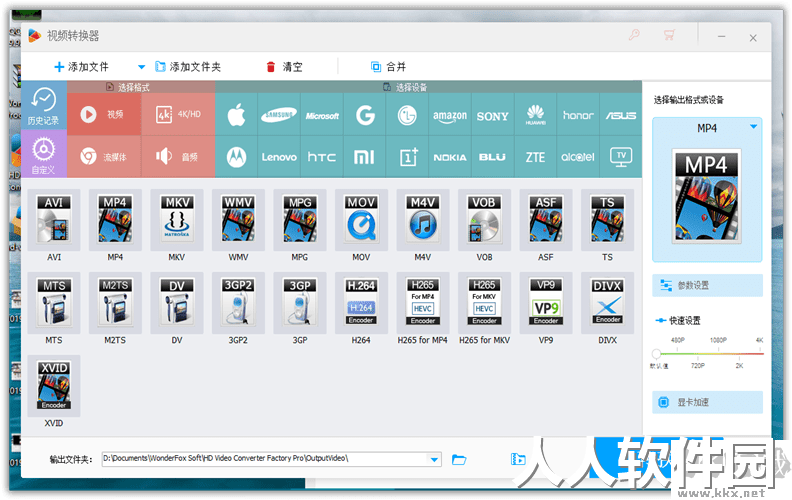Click the large MP4 output format thumbnail

point(707,197)
